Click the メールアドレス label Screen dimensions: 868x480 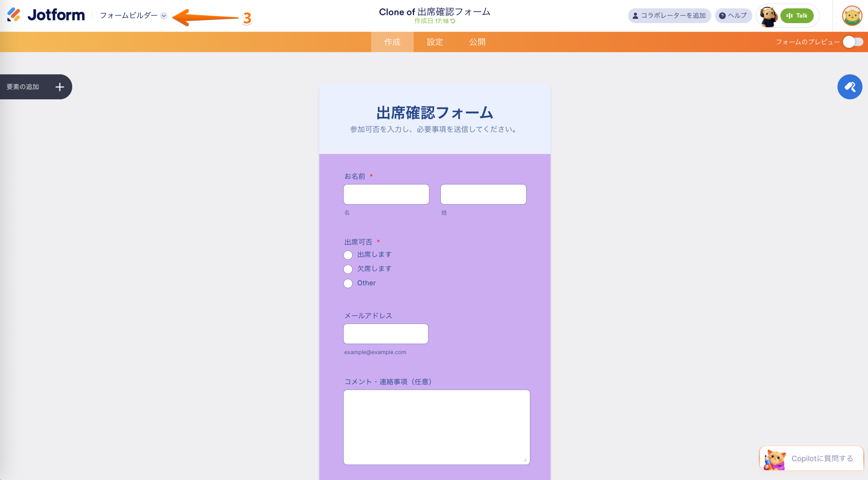368,316
